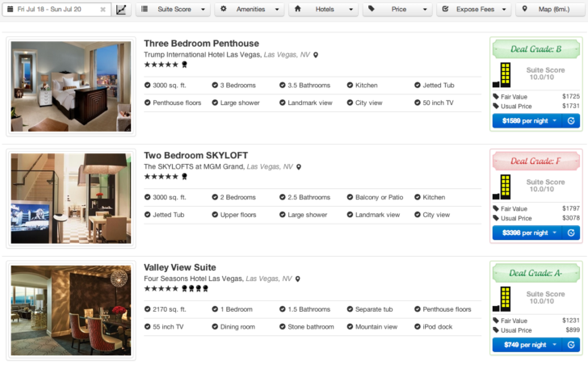Expand the Amenities filter dropdown
This screenshot has height=365, width=588.
250,10
